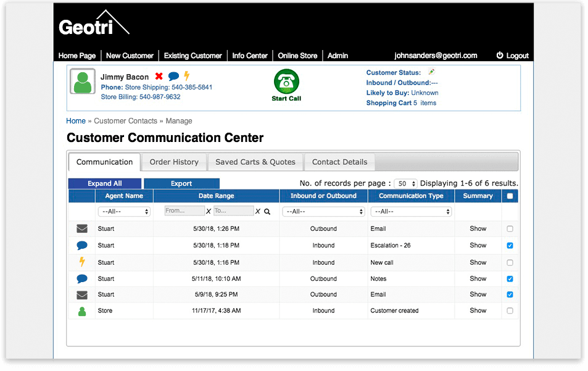Click the Expand All button

coord(105,183)
